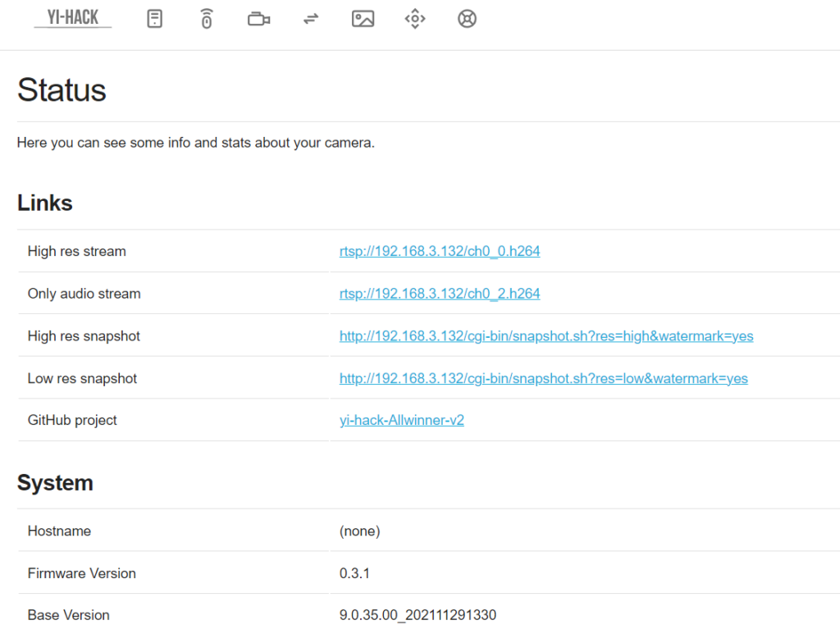The image size is (840, 634).
Task: Open the video camera icon page
Action: click(258, 19)
